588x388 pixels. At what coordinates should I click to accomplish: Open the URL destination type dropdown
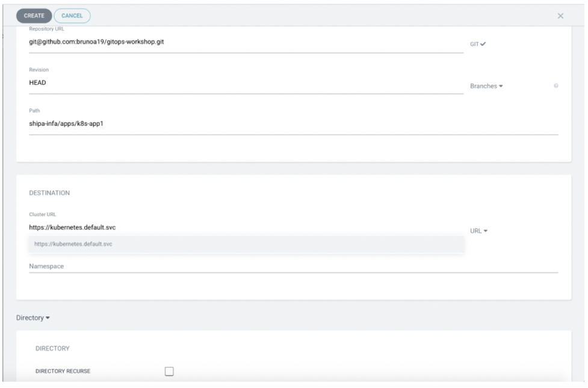pos(478,230)
